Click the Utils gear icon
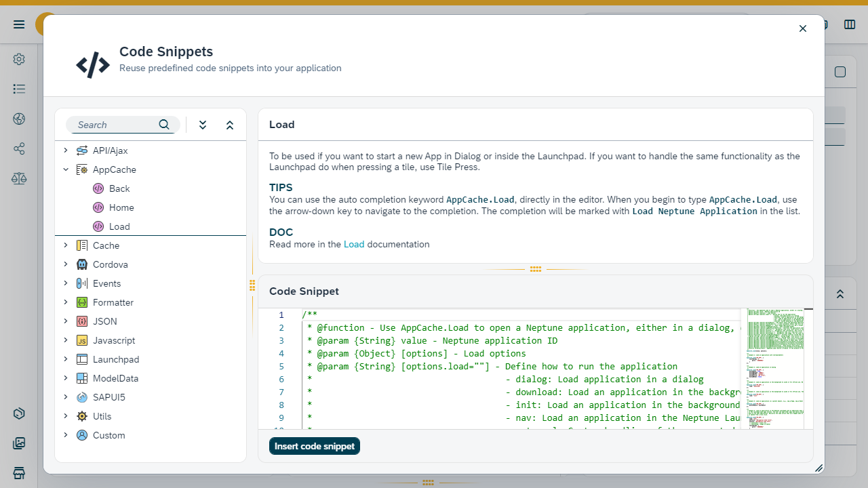 coord(82,416)
